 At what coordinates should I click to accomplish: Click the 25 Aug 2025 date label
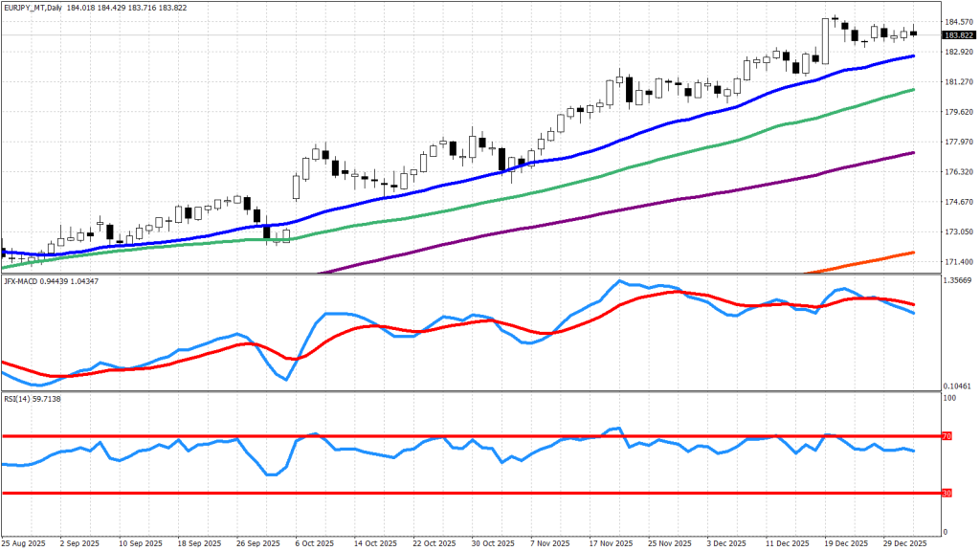pyautogui.click(x=22, y=542)
